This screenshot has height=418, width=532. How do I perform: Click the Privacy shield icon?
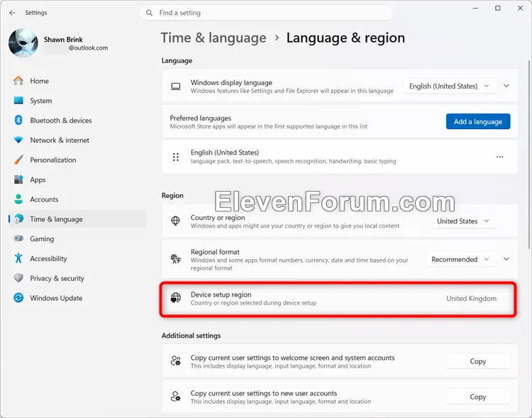(x=18, y=277)
